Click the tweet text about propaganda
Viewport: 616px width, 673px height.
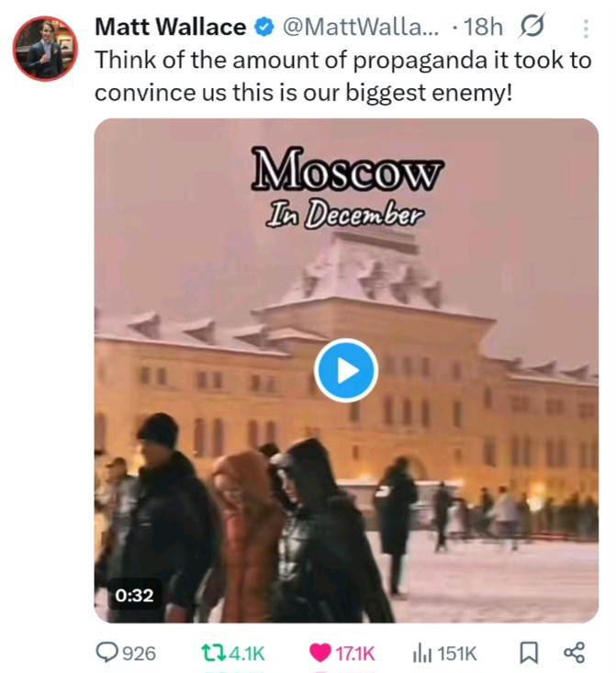point(343,76)
